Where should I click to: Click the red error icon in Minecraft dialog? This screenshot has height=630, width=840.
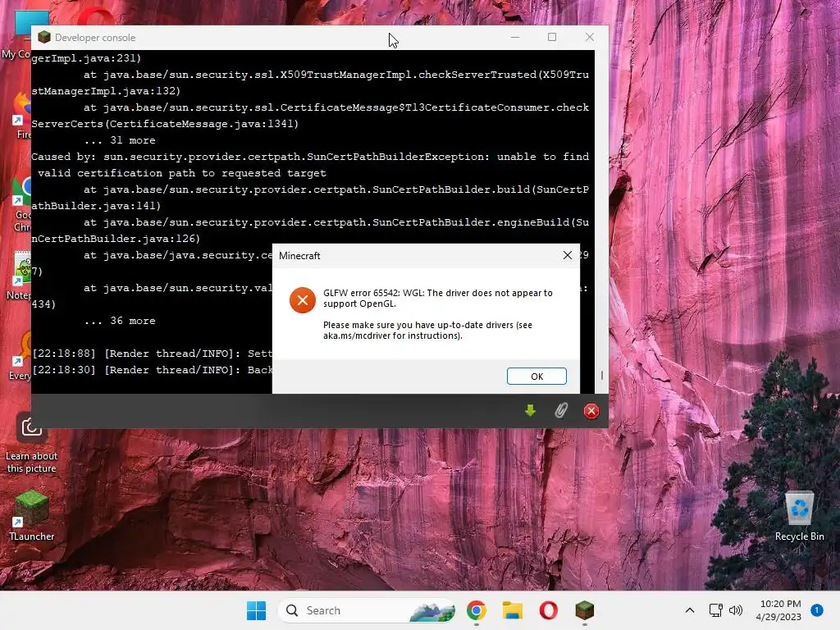pyautogui.click(x=303, y=300)
